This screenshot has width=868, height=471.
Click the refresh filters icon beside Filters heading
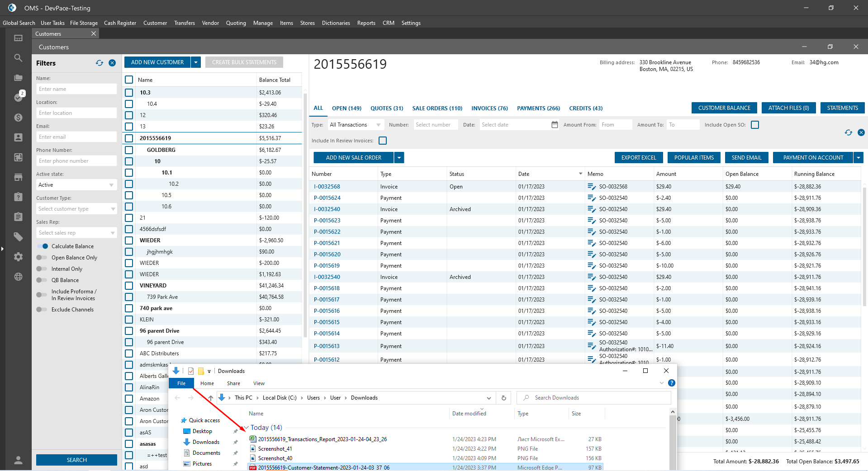click(100, 63)
